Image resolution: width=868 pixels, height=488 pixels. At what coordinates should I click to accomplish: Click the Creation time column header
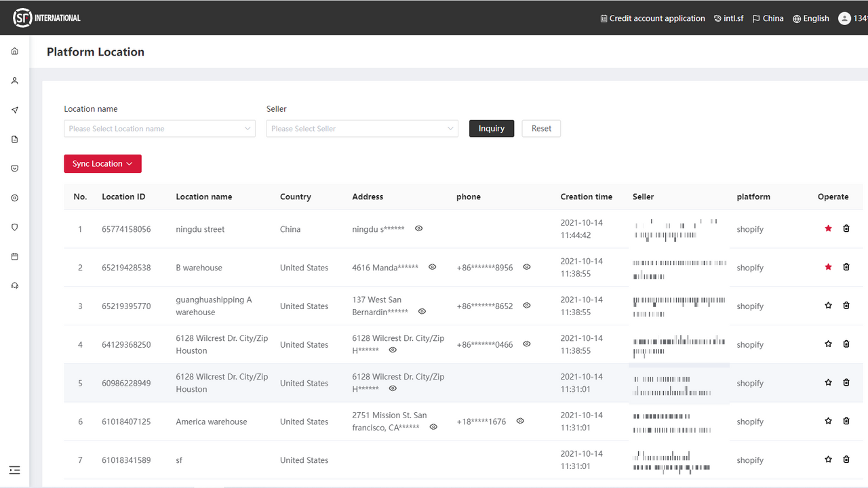point(587,197)
